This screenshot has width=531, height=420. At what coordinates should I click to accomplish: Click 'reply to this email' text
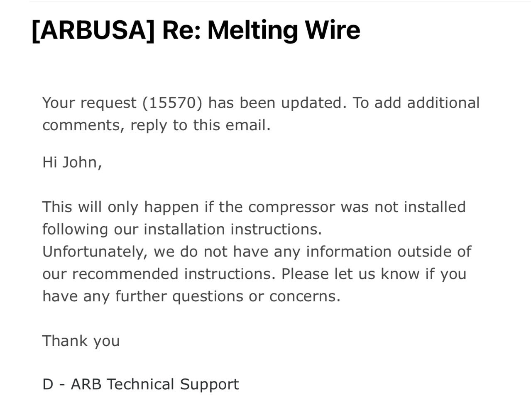point(200,125)
